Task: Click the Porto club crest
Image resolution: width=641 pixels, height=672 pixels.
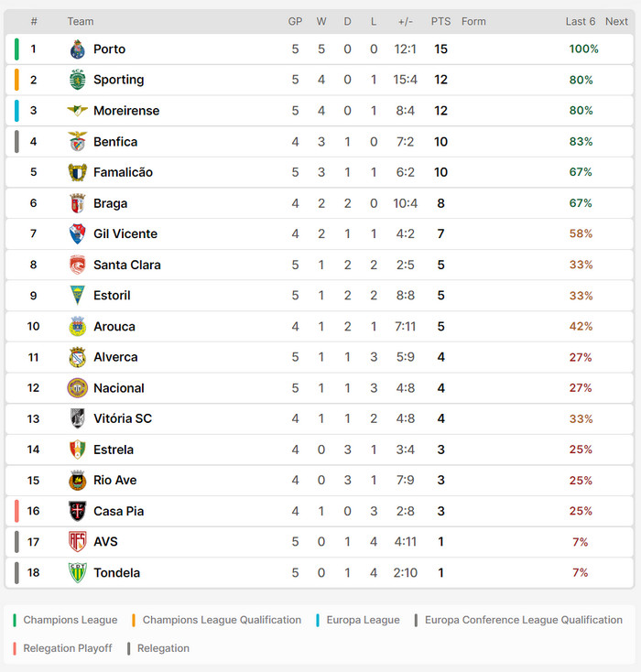Action: pos(77,49)
